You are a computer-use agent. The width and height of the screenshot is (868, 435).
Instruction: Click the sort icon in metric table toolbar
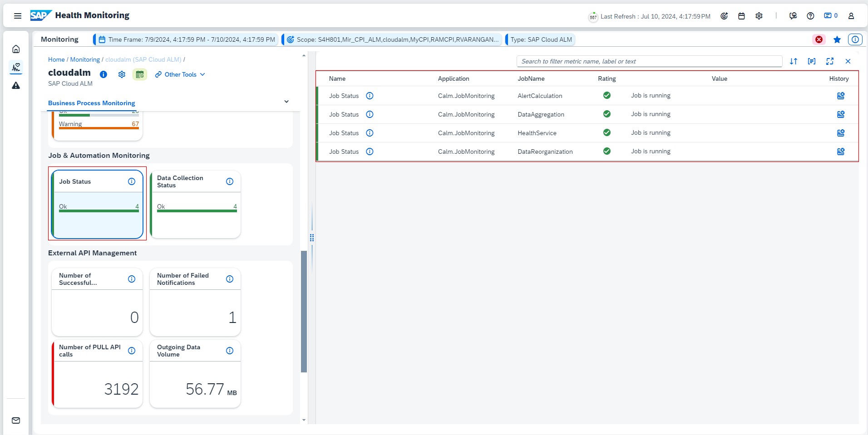(793, 61)
